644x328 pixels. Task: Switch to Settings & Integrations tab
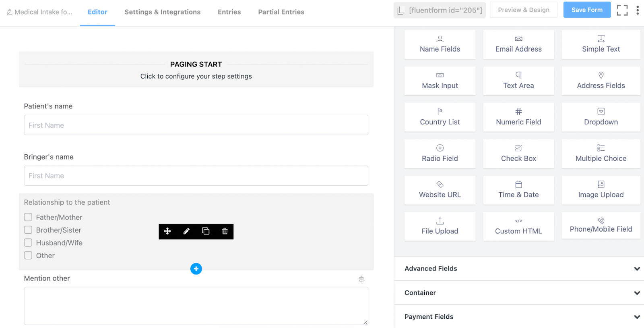tap(162, 12)
